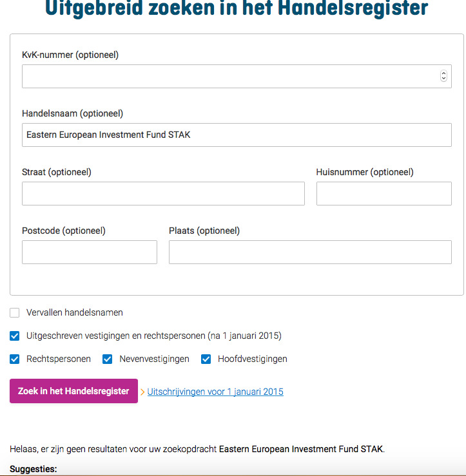Click the Plaats (optioneel) label text
The height and width of the screenshot is (476, 466).
204,231
